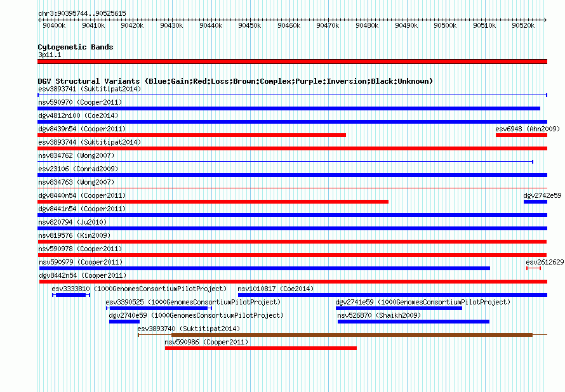This screenshot has height=392, width=565.
Task: Click the nsv526870 (Shaikh2009) label
Action: point(379,315)
